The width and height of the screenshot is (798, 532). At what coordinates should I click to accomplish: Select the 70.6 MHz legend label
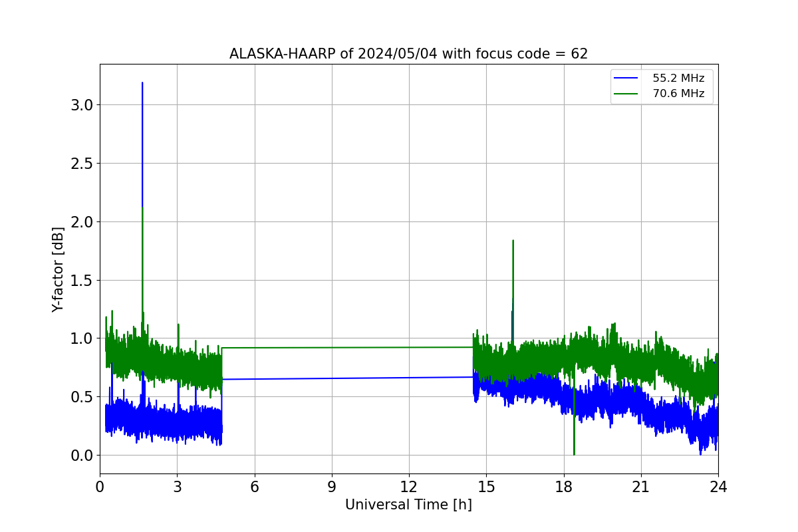click(678, 94)
